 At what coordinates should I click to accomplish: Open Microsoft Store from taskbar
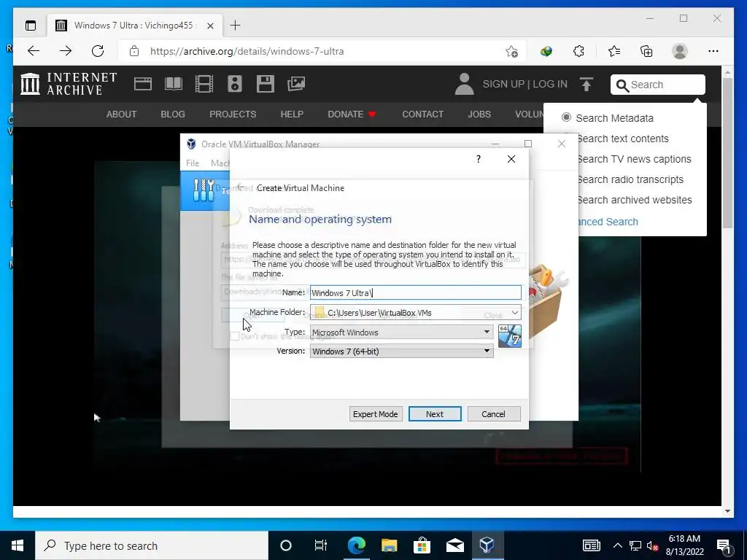[422, 545]
